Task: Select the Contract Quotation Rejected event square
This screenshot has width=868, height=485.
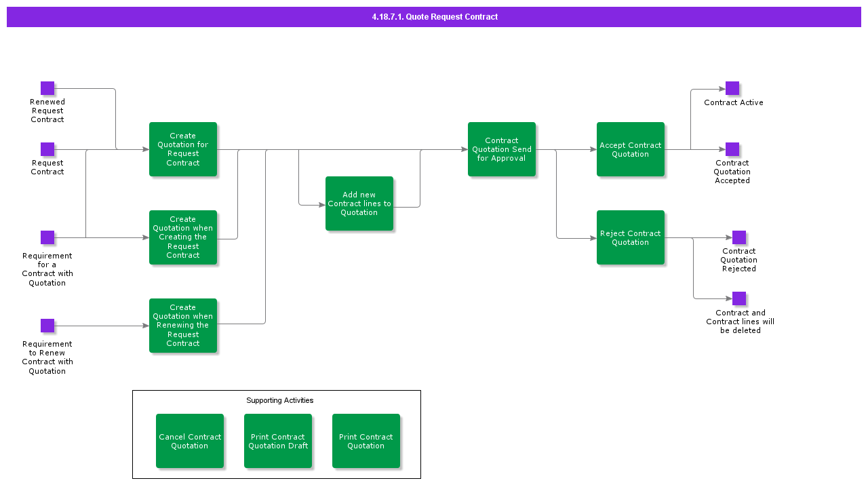Action: coord(739,237)
